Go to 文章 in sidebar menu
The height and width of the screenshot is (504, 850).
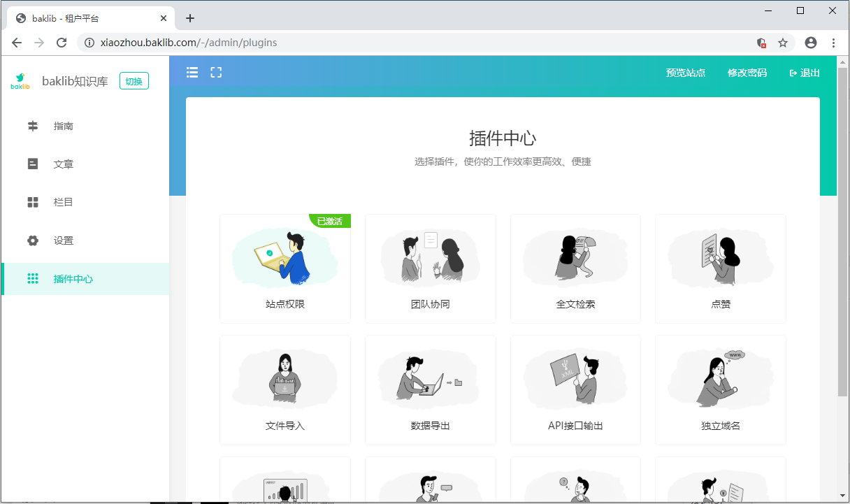click(85, 164)
